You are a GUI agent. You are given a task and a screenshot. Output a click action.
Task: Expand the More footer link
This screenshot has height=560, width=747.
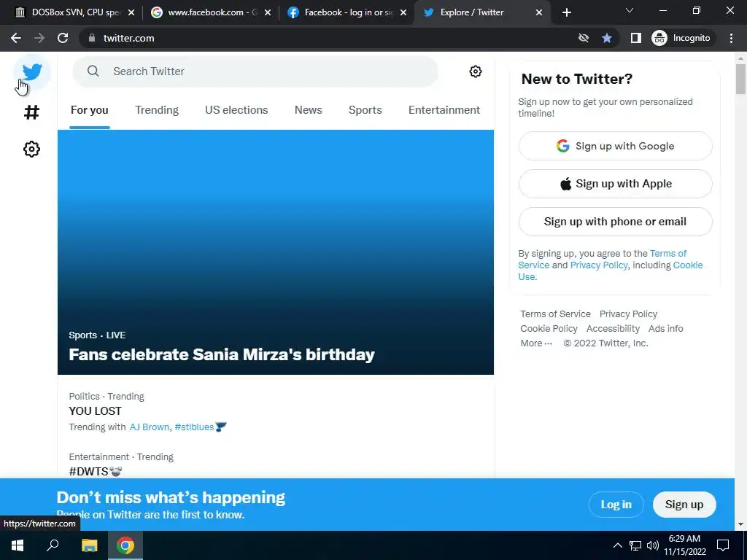click(x=536, y=343)
